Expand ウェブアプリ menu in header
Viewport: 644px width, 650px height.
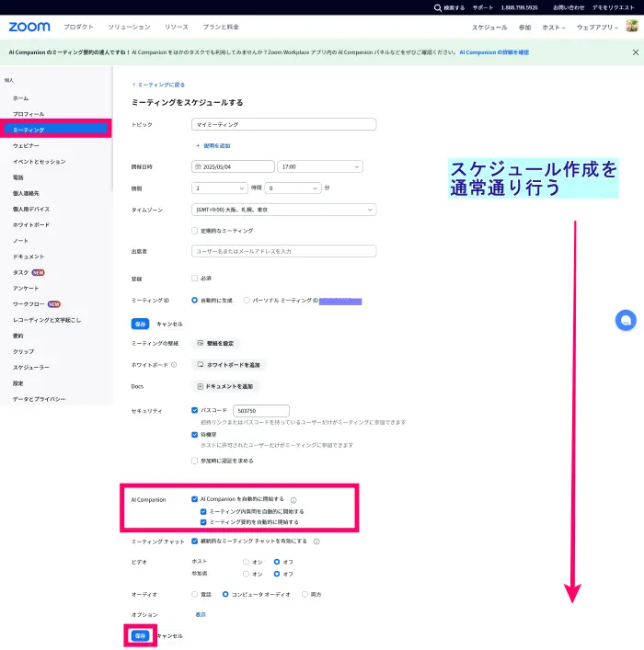point(597,28)
